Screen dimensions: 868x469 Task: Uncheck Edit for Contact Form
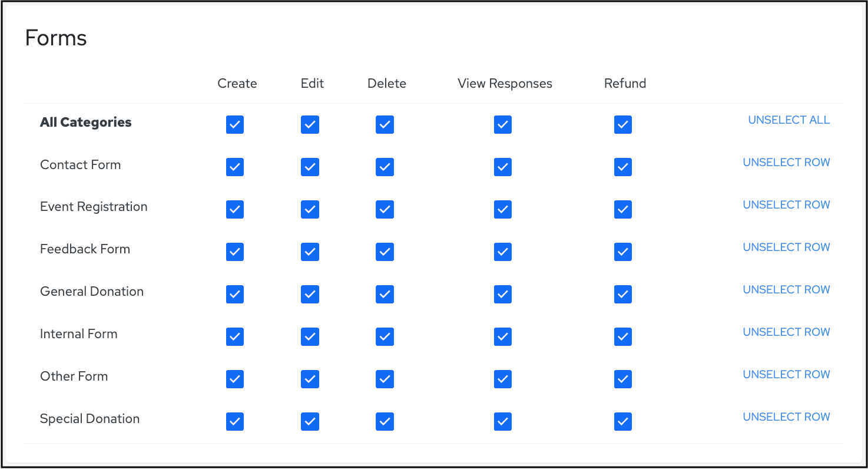310,167
